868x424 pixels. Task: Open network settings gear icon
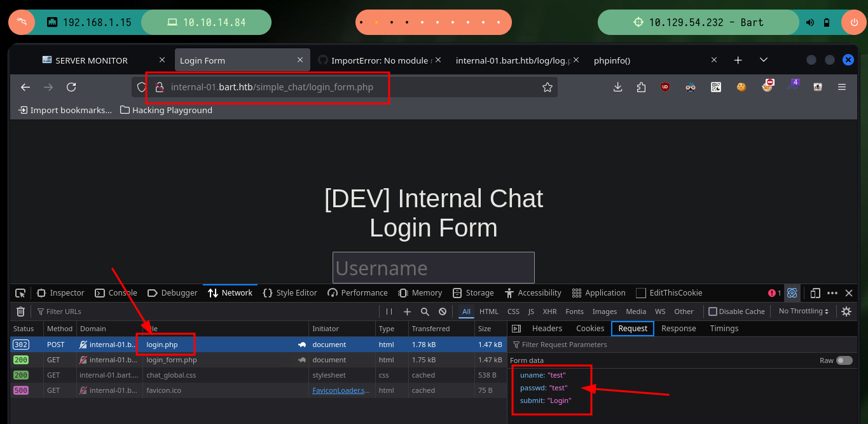coord(846,311)
